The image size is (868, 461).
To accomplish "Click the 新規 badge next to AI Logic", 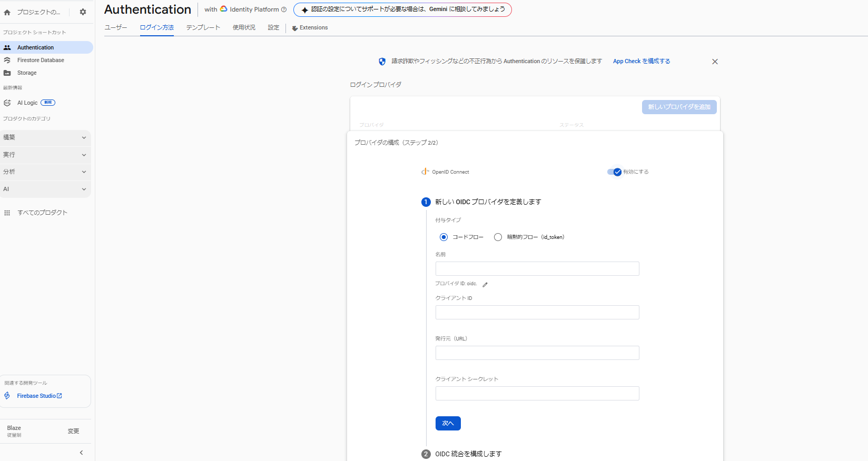I will point(48,103).
